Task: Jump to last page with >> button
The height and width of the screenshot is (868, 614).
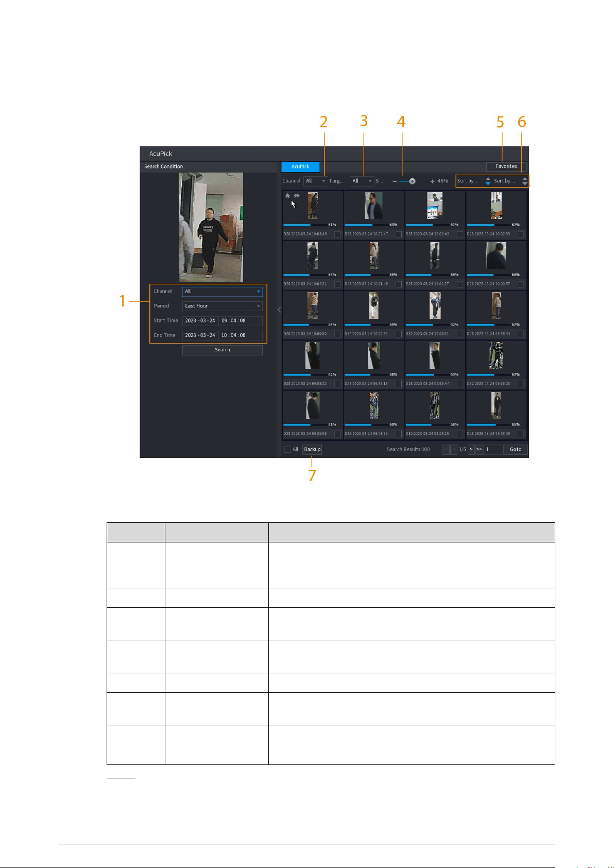Action: click(x=479, y=449)
